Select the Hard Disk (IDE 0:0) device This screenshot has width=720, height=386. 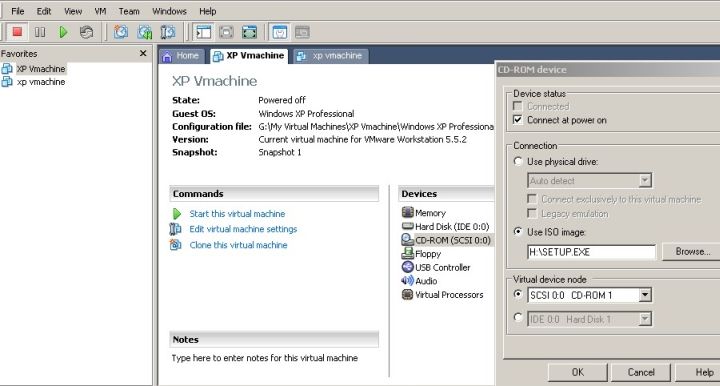pyautogui.click(x=445, y=226)
